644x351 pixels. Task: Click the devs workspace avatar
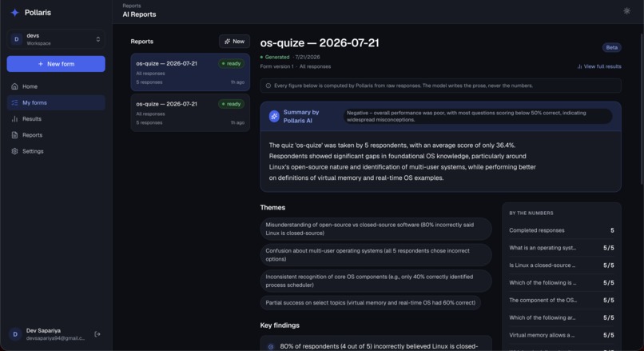pyautogui.click(x=17, y=39)
